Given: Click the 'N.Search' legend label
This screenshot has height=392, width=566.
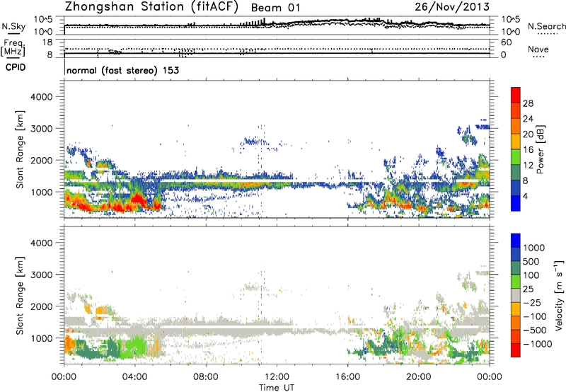Looking at the screenshot, I should [546, 26].
